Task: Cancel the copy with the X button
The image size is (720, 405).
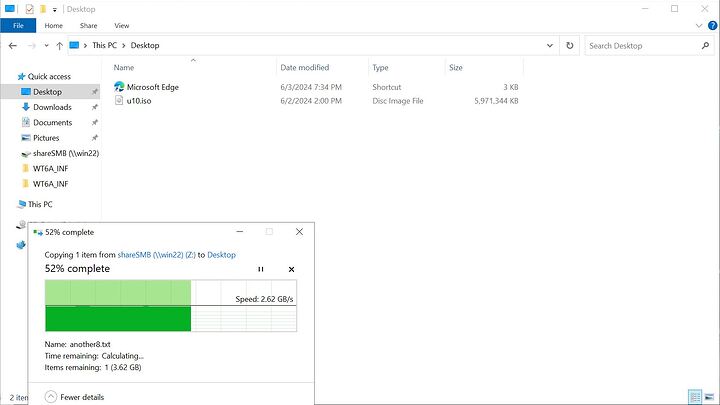Action: tap(291, 269)
